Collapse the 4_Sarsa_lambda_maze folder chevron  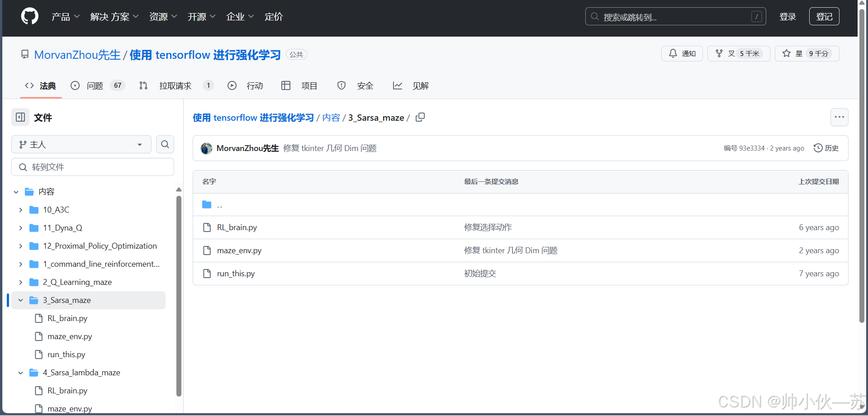[21, 373]
